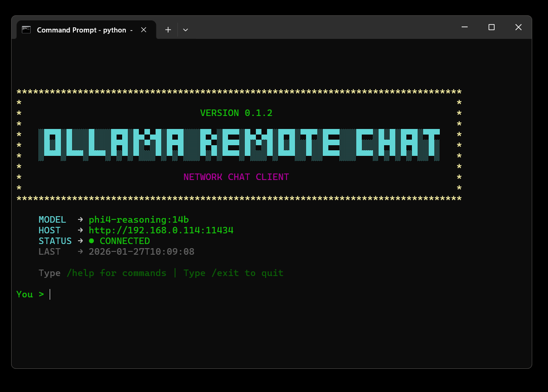This screenshot has width=548, height=392.
Task: Maximize the terminal window
Action: (x=491, y=27)
